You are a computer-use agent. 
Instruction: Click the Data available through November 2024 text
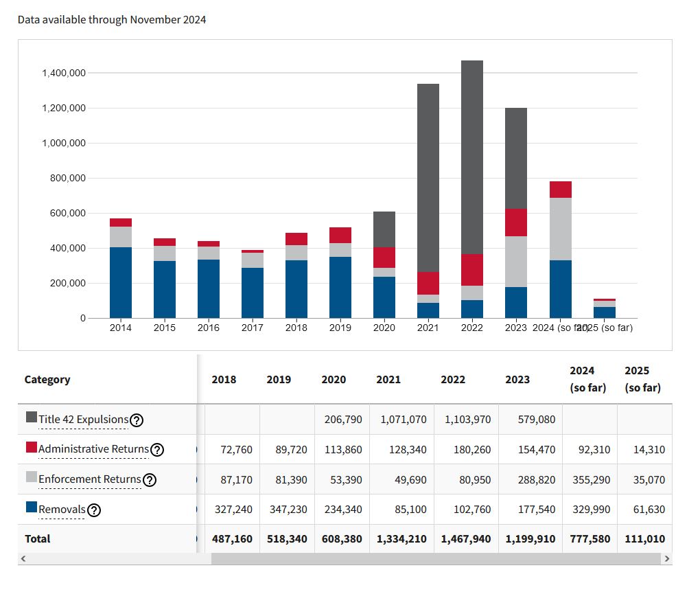click(112, 20)
